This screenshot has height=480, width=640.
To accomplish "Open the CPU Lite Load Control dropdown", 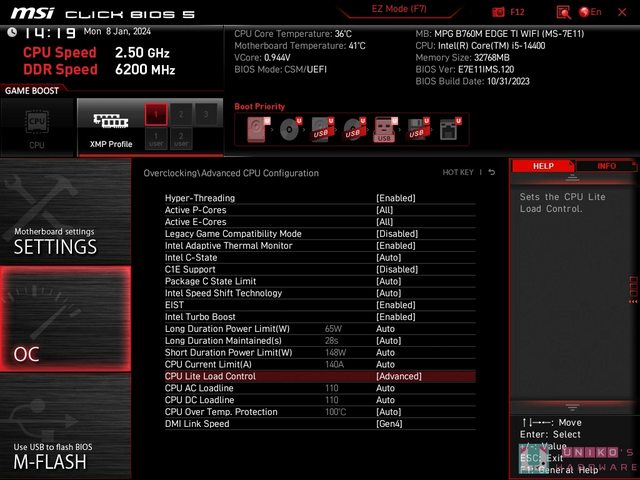I will click(x=398, y=376).
